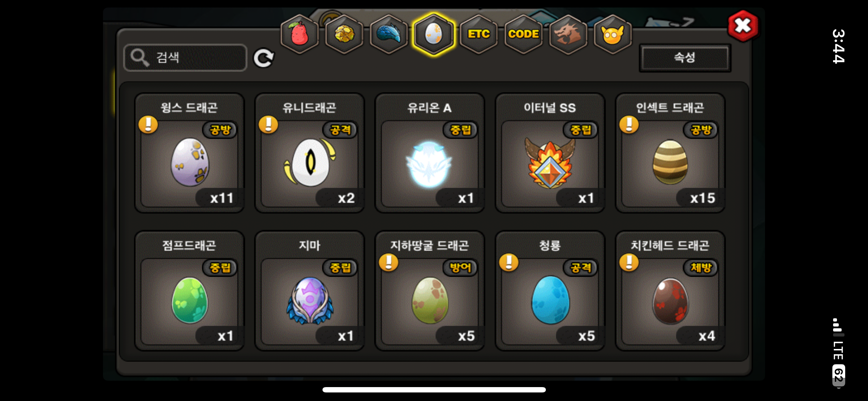Select the 유니드래곤 eye egg
The width and height of the screenshot is (868, 401).
pos(309,153)
